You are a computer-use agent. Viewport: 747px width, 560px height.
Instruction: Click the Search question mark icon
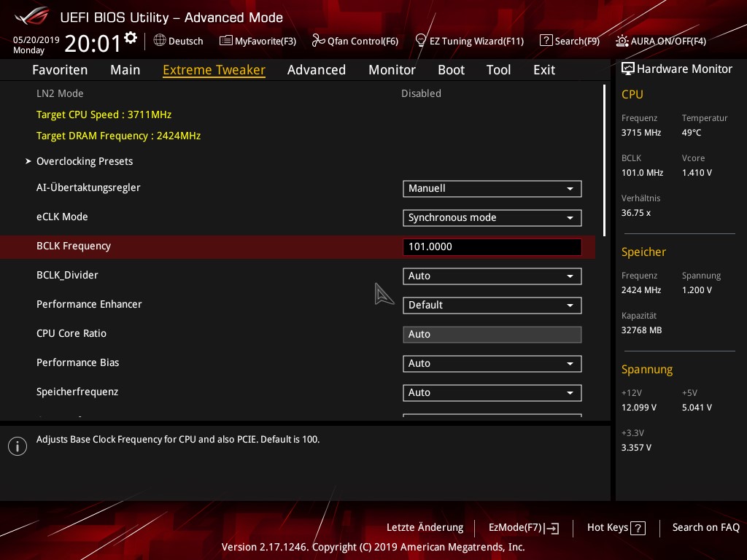[546, 41]
